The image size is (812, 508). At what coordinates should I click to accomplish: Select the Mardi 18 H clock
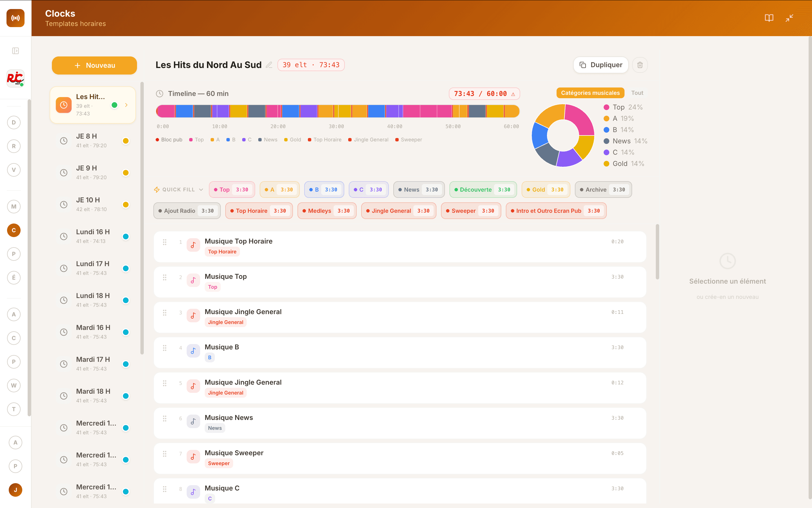(93, 396)
